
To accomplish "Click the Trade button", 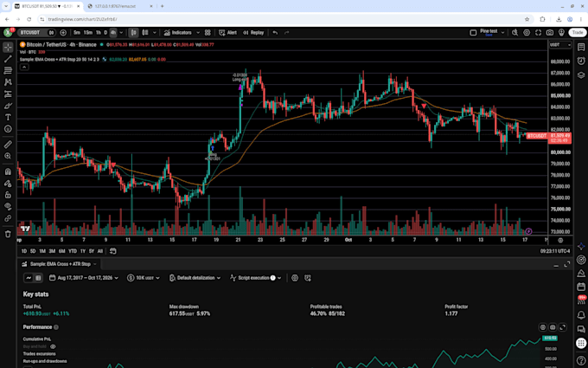I will [578, 33].
